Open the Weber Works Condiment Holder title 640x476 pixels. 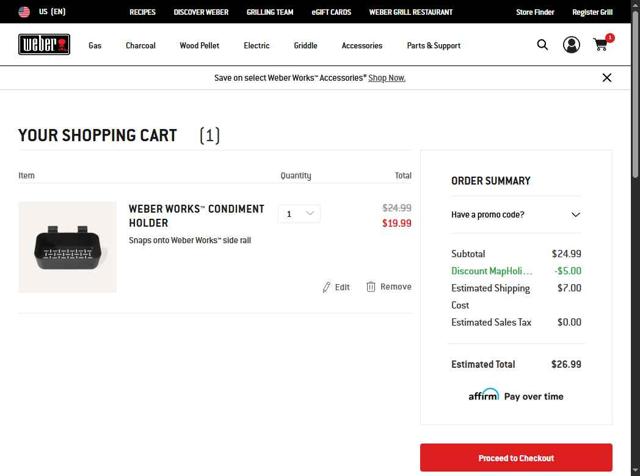click(x=196, y=215)
